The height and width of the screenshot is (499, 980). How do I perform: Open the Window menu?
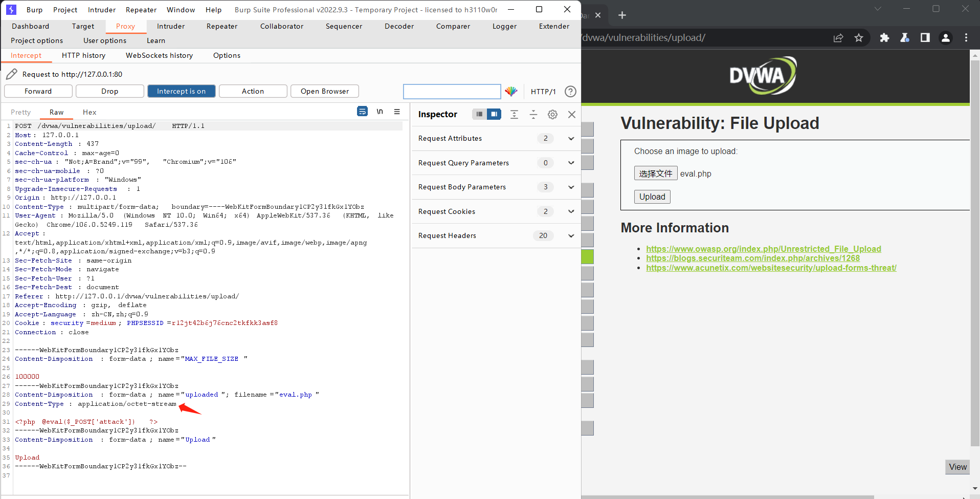click(181, 10)
